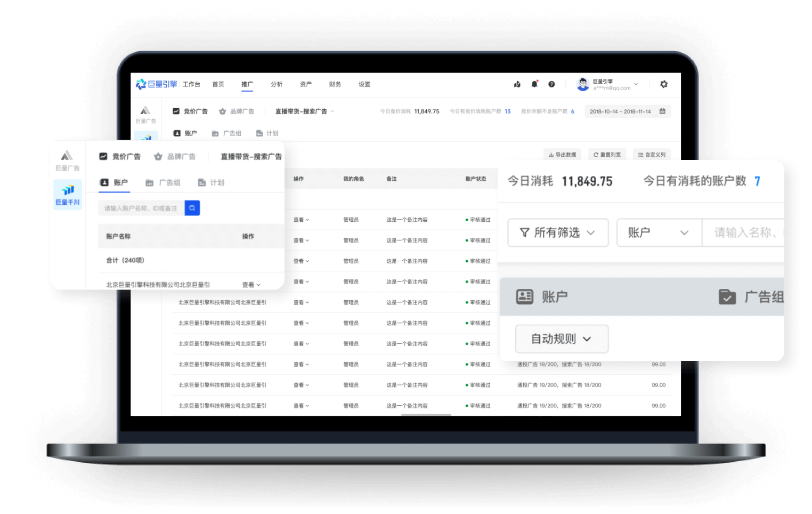The height and width of the screenshot is (514, 812).
Task: Click the thumbs-up icon left of the bell
Action: [x=517, y=84]
